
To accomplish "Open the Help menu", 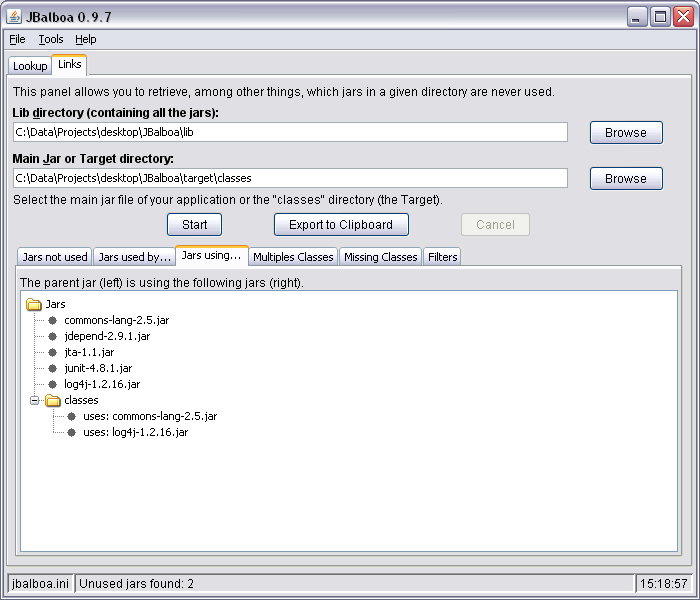I will pyautogui.click(x=85, y=39).
